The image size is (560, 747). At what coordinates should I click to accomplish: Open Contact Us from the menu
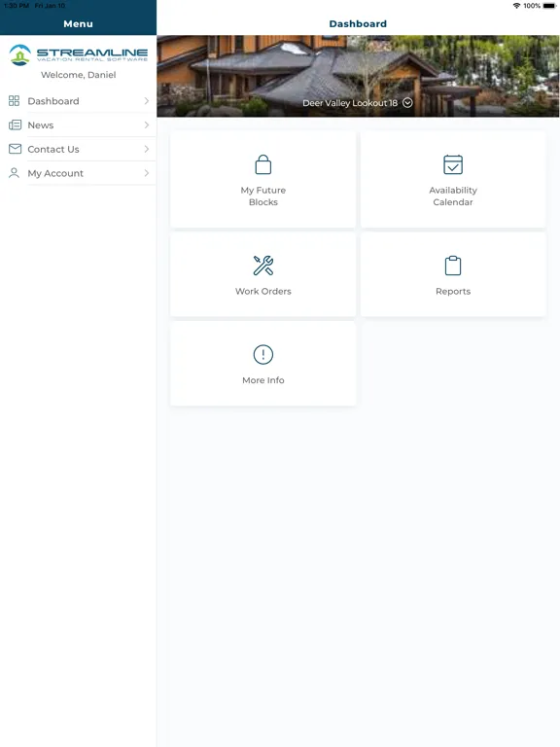click(78, 149)
